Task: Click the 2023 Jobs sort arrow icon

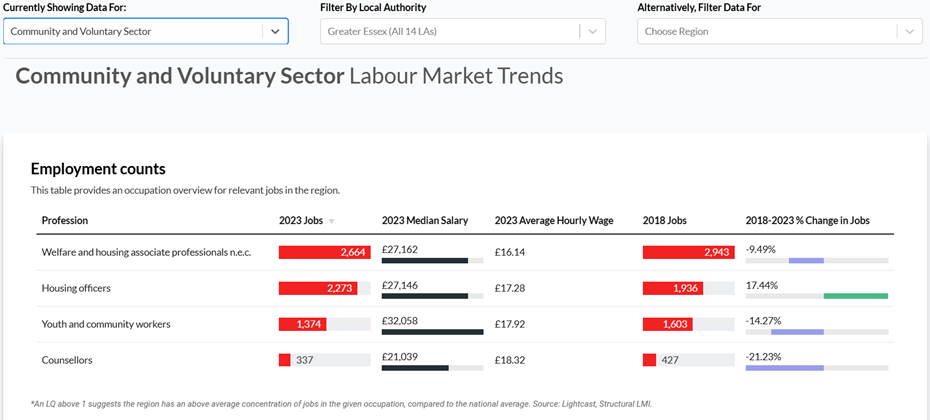Action: (332, 221)
